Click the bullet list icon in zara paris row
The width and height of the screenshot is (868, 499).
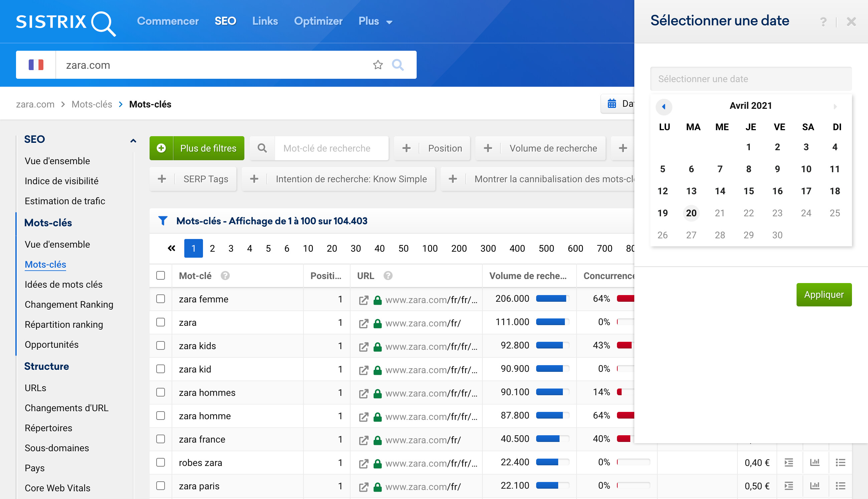pyautogui.click(x=841, y=486)
